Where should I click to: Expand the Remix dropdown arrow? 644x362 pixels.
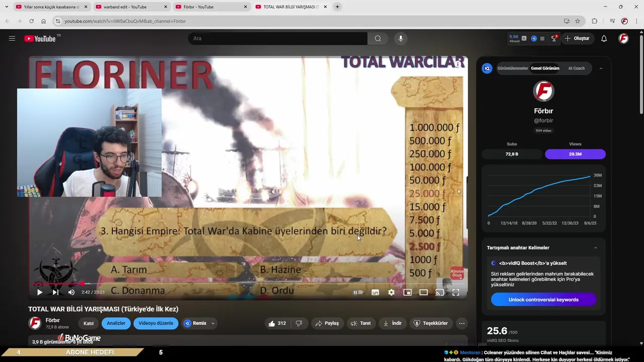point(213,323)
